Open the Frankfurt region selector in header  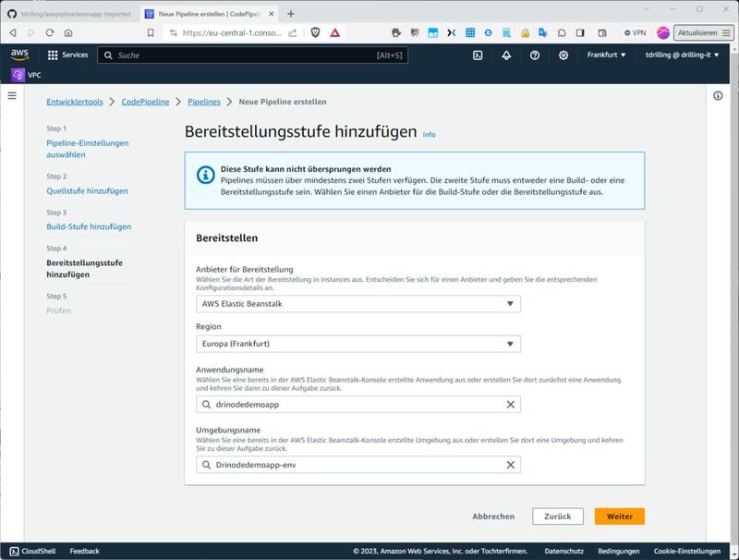606,55
